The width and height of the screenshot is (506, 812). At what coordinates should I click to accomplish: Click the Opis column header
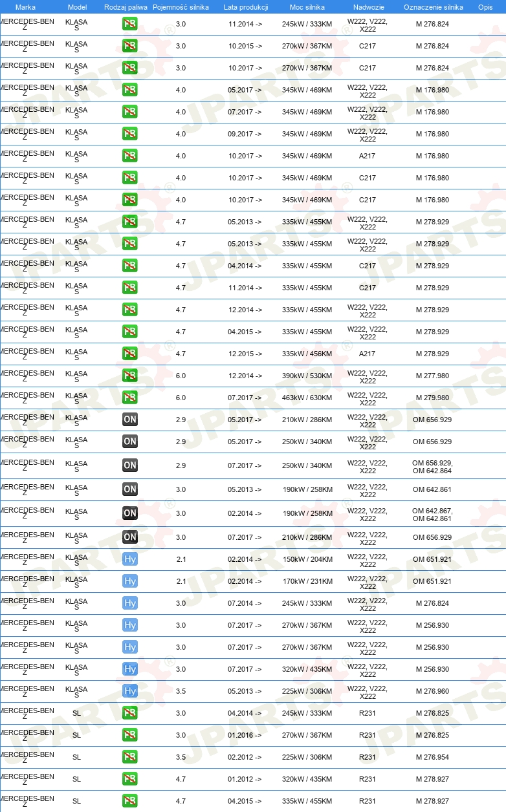[x=485, y=7]
